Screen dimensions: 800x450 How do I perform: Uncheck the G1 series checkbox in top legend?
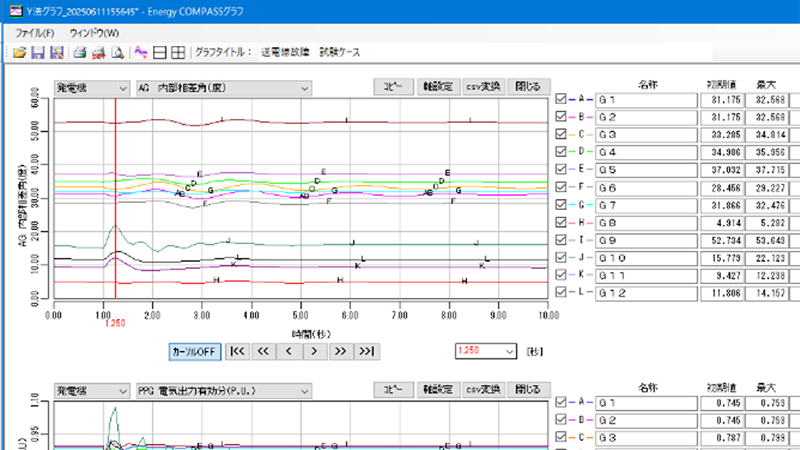coord(560,99)
